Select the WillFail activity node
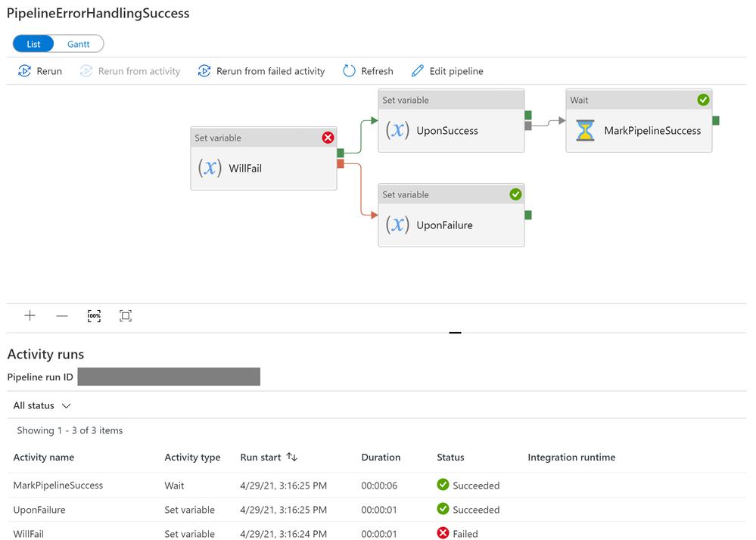The height and width of the screenshot is (540, 756). [264, 159]
